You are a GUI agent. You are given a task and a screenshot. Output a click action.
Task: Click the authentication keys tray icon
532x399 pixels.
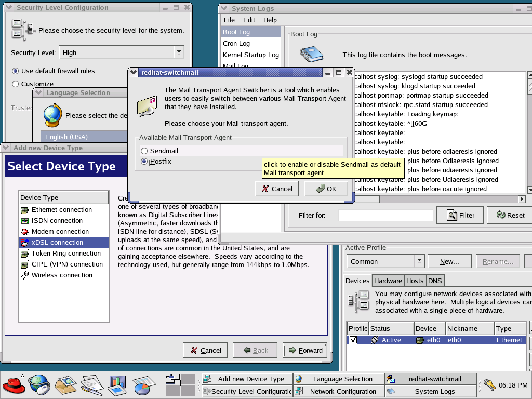pos(489,385)
